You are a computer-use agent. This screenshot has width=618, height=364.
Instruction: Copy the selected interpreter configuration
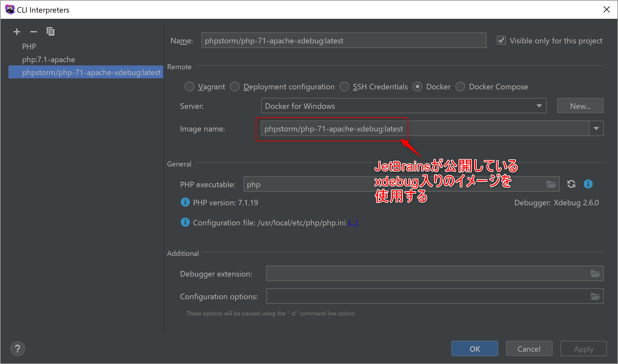pyautogui.click(x=51, y=31)
